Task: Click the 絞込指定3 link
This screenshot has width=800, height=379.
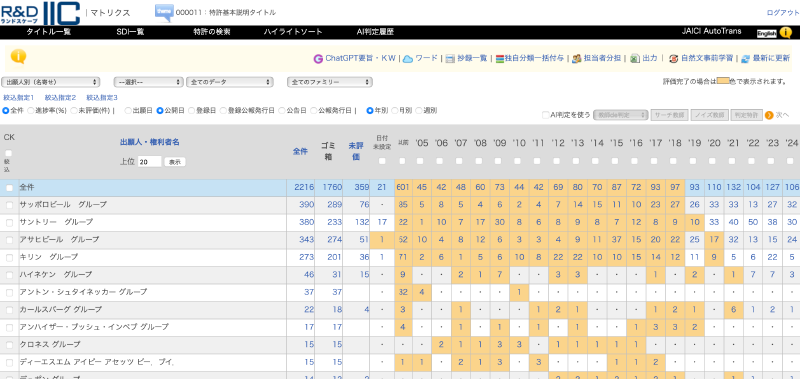Action: click(102, 97)
